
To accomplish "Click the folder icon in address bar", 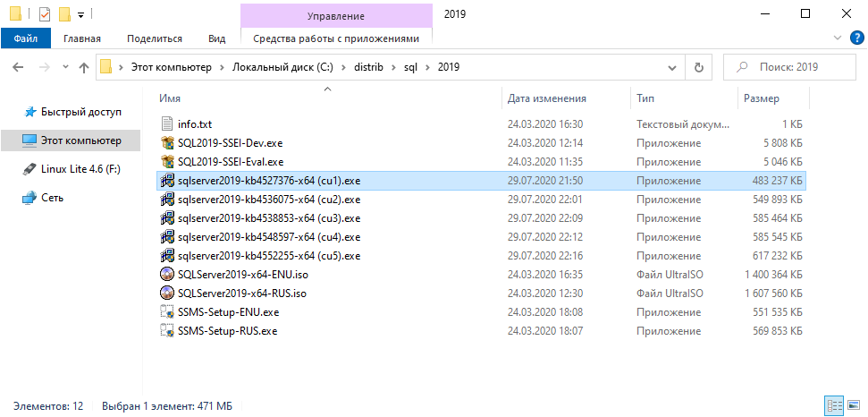I will pos(105,68).
